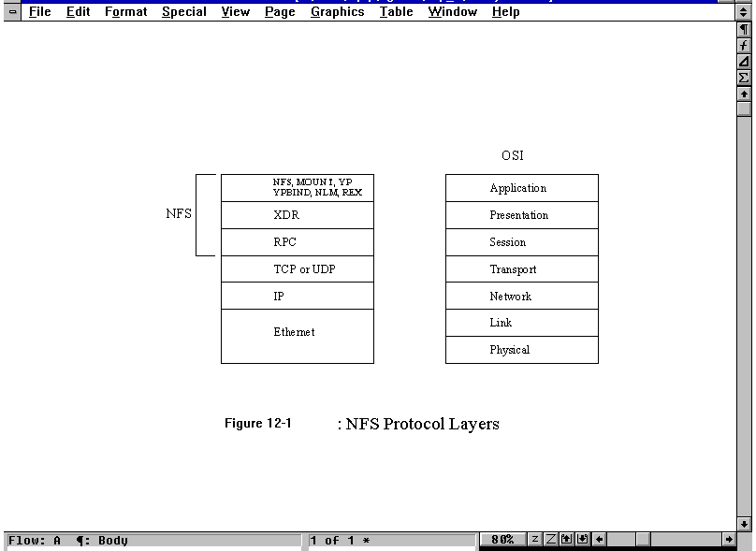Click the 'Figure 12-1' caption text

[x=257, y=424]
